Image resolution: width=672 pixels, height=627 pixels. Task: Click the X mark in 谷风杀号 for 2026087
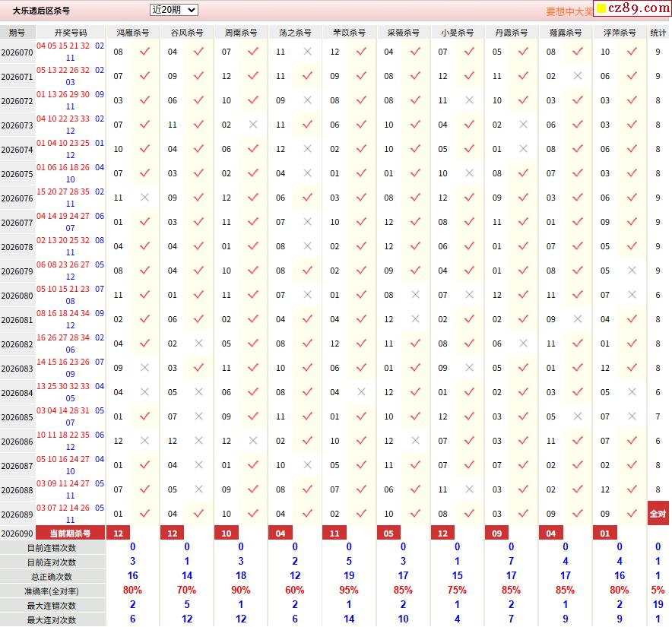coord(199,465)
